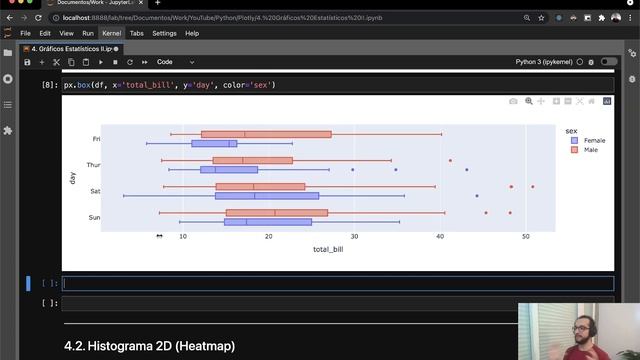The image size is (640, 360).
Task: Open the running terminals and kernels panel
Action: tap(8, 79)
